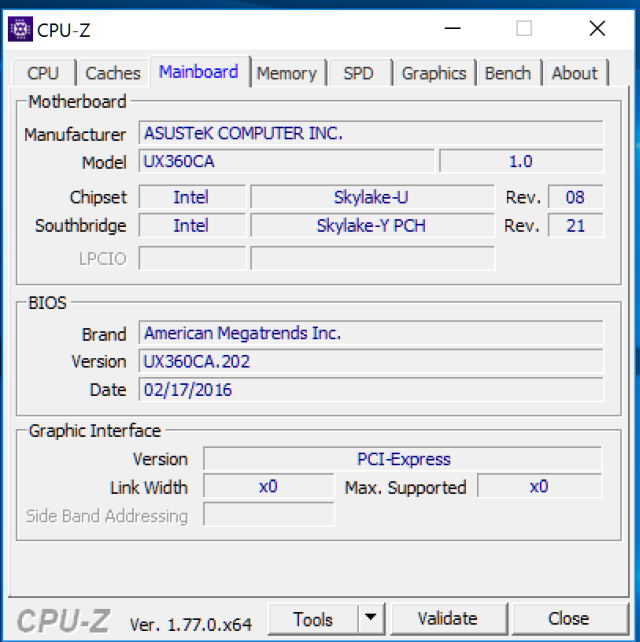
Task: Open the SPD tab
Action: click(x=359, y=73)
